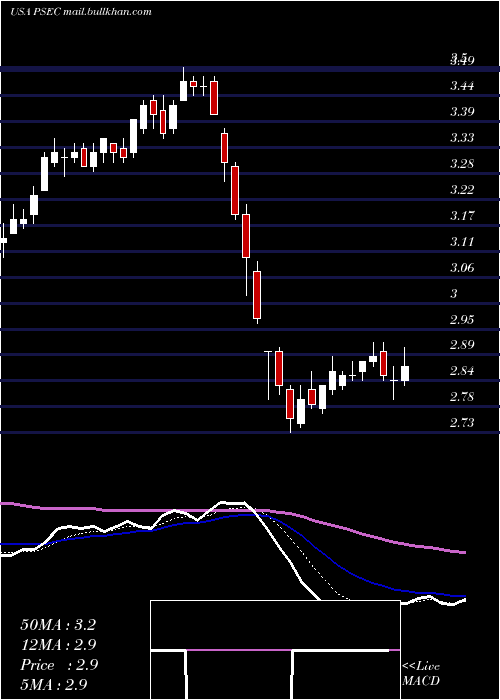Click the 3.22 price axis label
The width and height of the screenshot is (500, 700).
462,190
